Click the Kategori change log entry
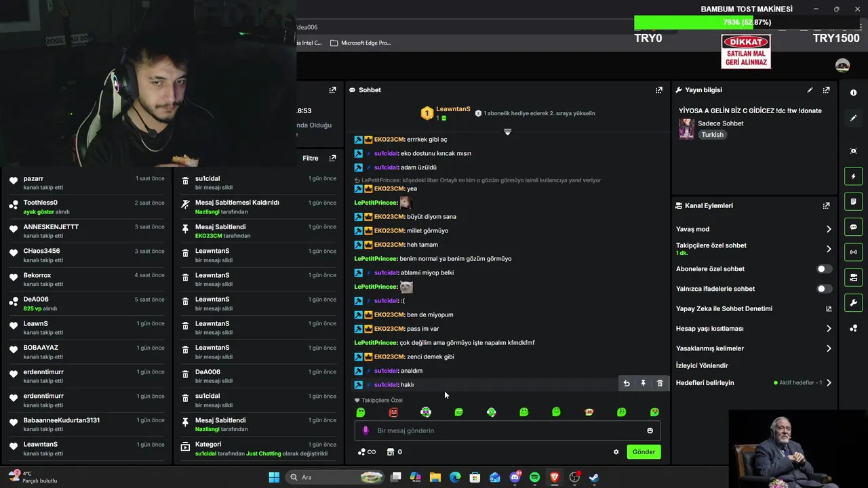The image size is (868, 488). pyautogui.click(x=259, y=449)
